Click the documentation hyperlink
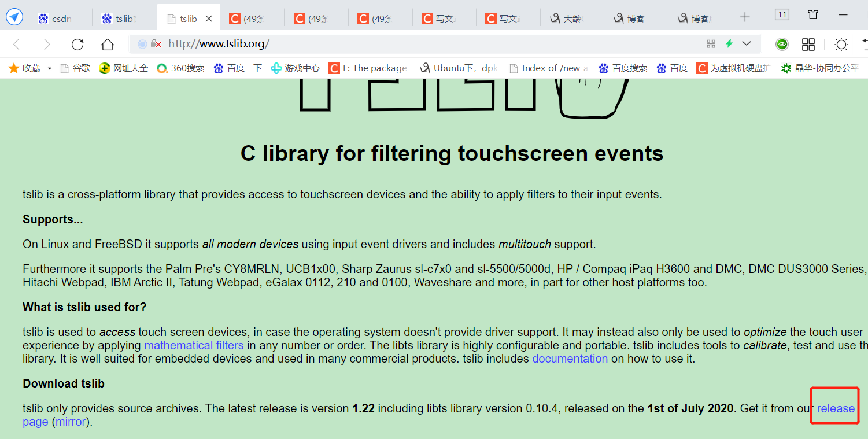Screen dimensions: 868x439 (x=570, y=359)
